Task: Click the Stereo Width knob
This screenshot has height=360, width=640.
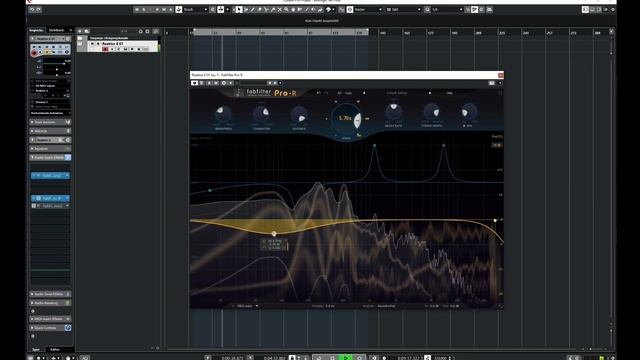Action: [431, 111]
